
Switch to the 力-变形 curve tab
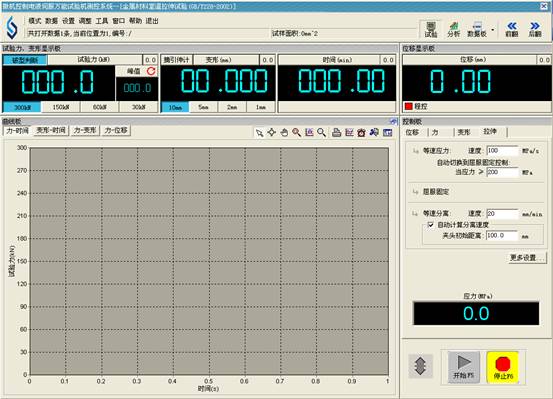pos(85,131)
